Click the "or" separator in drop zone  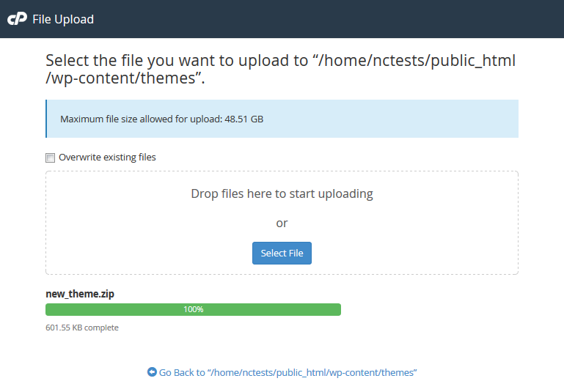pos(282,223)
